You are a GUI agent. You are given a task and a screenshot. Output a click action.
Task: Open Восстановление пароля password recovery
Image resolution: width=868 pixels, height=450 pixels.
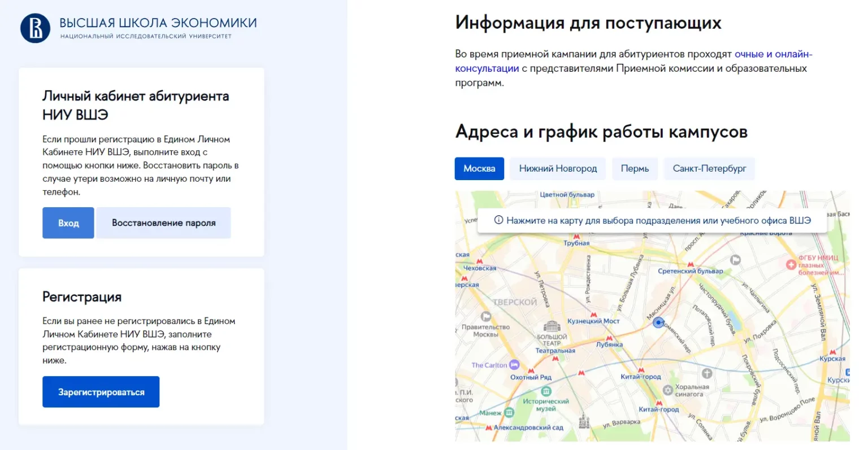(x=164, y=223)
